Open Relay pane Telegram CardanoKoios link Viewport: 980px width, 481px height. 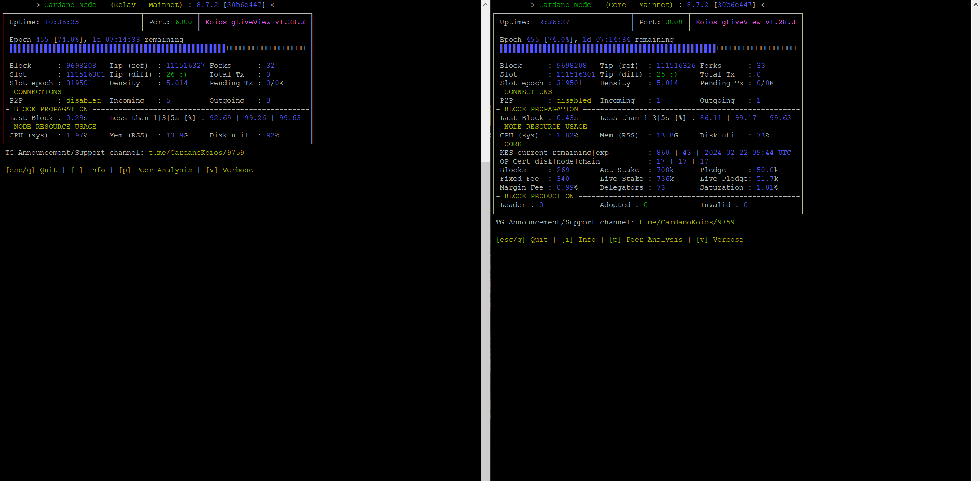196,153
